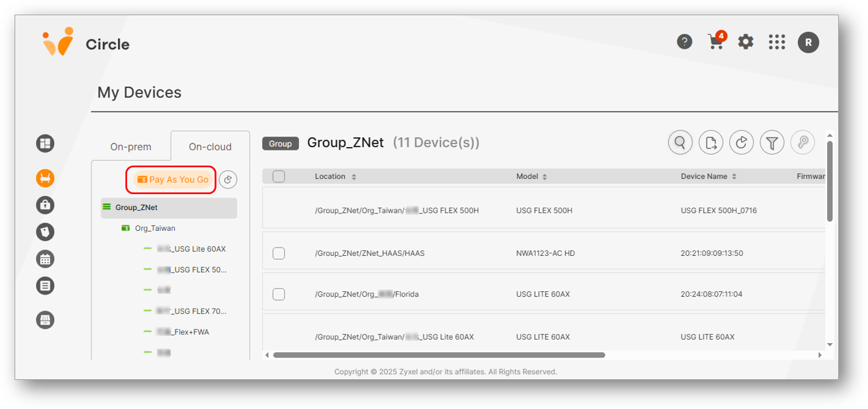Click model cell NWA1123-AC HD
The width and height of the screenshot is (868, 409).
coord(545,254)
